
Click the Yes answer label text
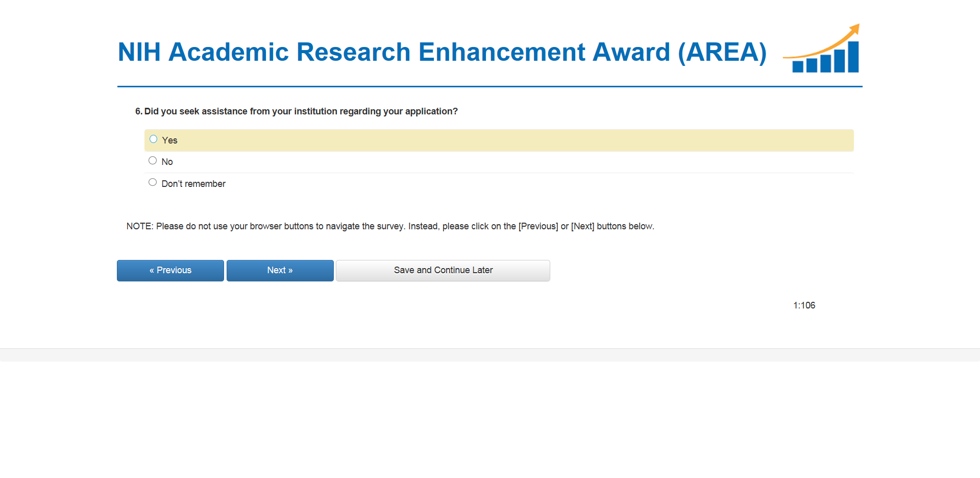pyautogui.click(x=170, y=140)
